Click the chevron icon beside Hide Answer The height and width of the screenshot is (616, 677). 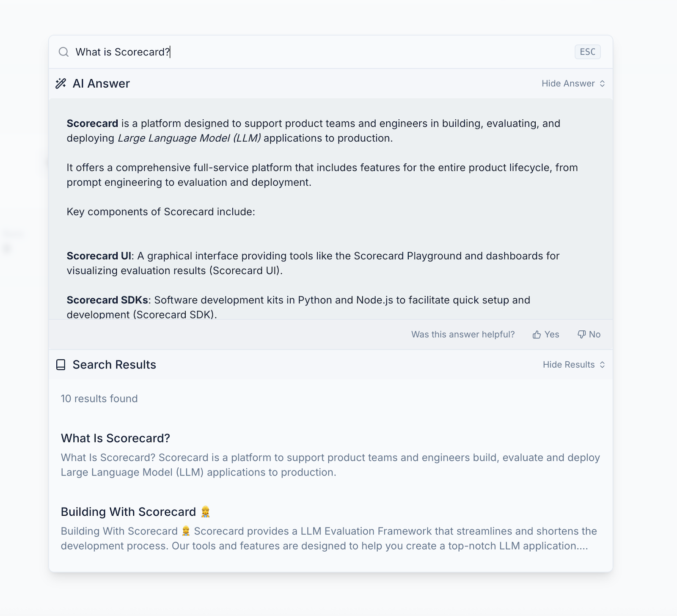click(x=603, y=83)
